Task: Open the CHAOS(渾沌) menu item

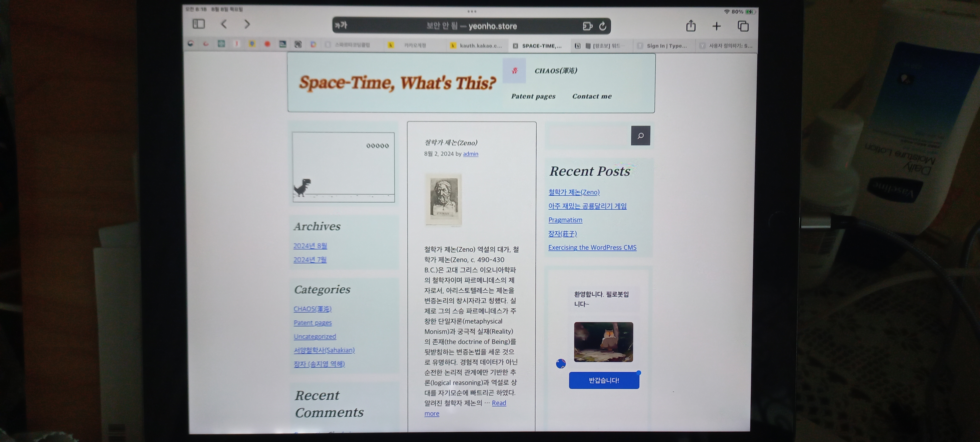Action: tap(556, 70)
